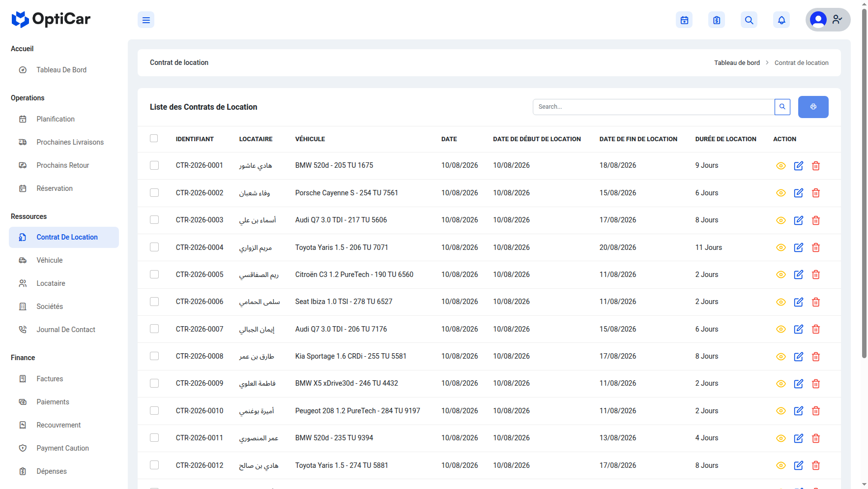Screen dimensions: 868x489
Task: Select checkbox of row CTR-2026-0012
Action: (x=154, y=465)
